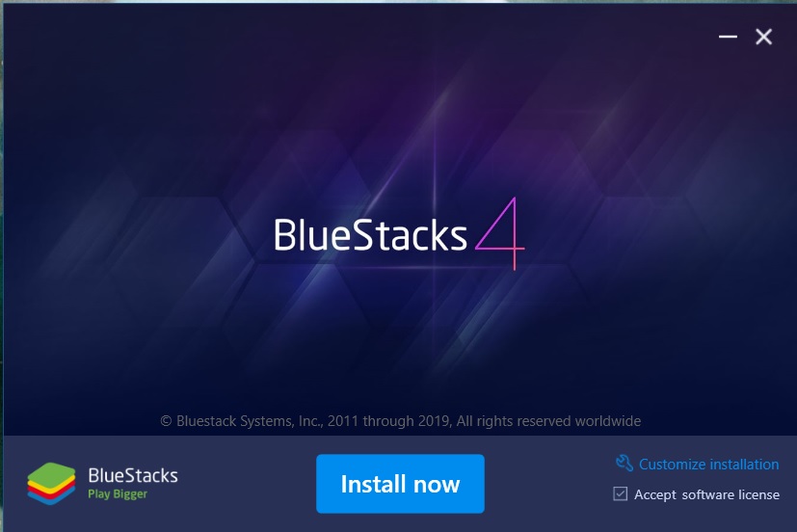Toggle the Accept software license checkbox
The height and width of the screenshot is (532, 797).
click(x=620, y=493)
